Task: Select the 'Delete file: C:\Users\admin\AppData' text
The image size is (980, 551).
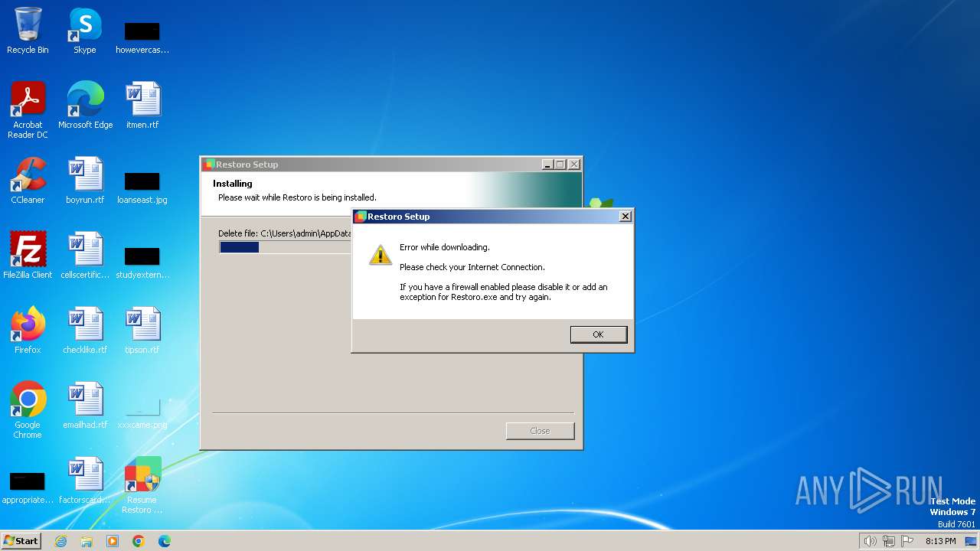Action: coord(285,233)
